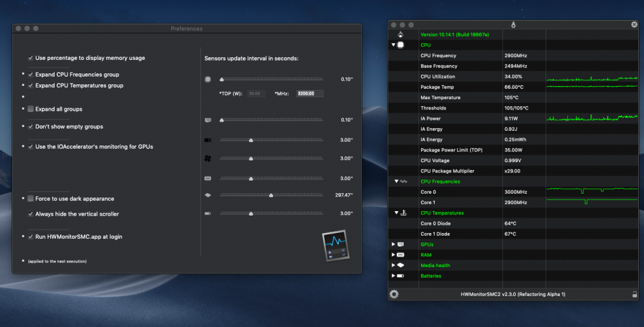Image resolution: width=644 pixels, height=327 pixels.
Task: Click the battery icon beside last slider
Action: (208, 213)
